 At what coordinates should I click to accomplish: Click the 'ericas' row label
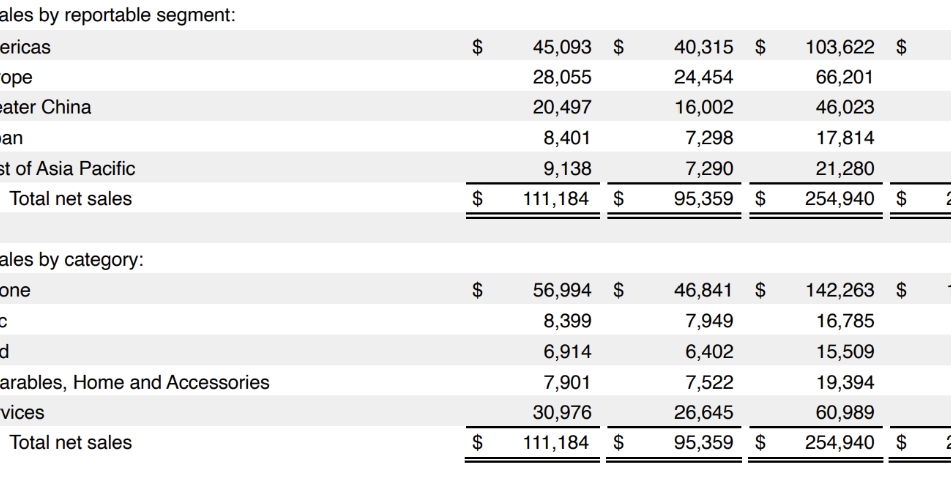click(x=25, y=47)
